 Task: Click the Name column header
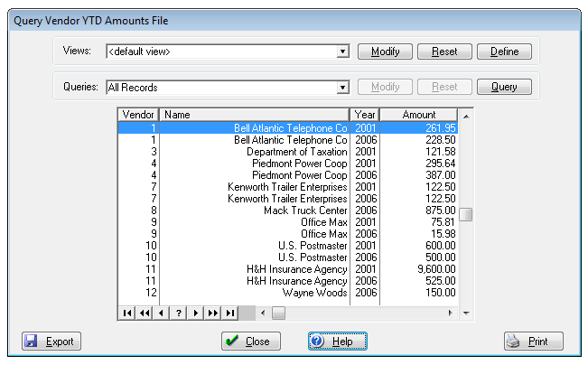[x=254, y=115]
